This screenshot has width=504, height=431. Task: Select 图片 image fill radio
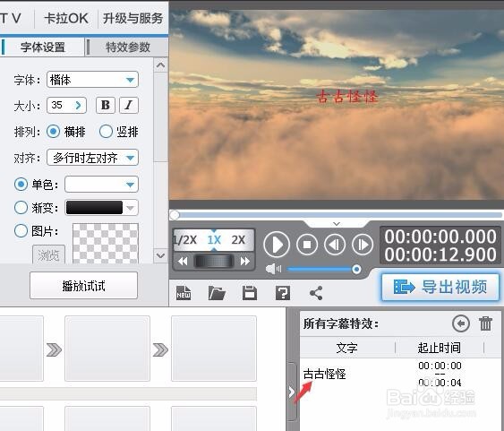[21, 231]
